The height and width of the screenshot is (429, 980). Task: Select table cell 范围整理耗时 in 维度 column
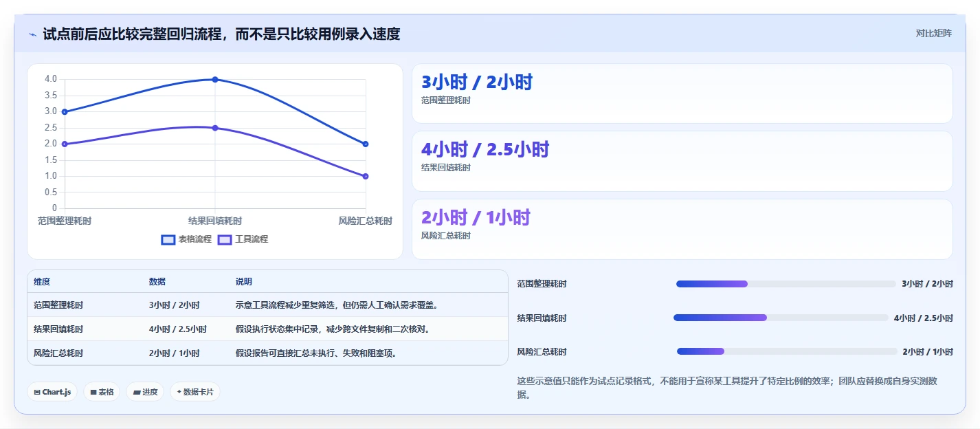(x=58, y=305)
